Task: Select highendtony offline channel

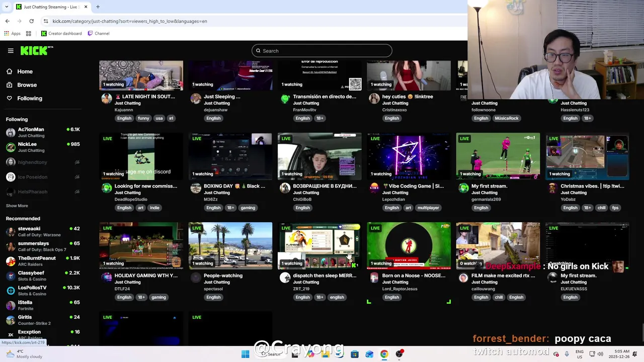Action: point(43,162)
